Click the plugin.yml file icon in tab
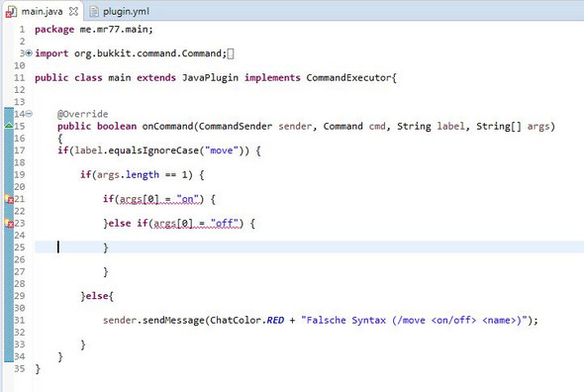584x392 pixels. point(95,12)
